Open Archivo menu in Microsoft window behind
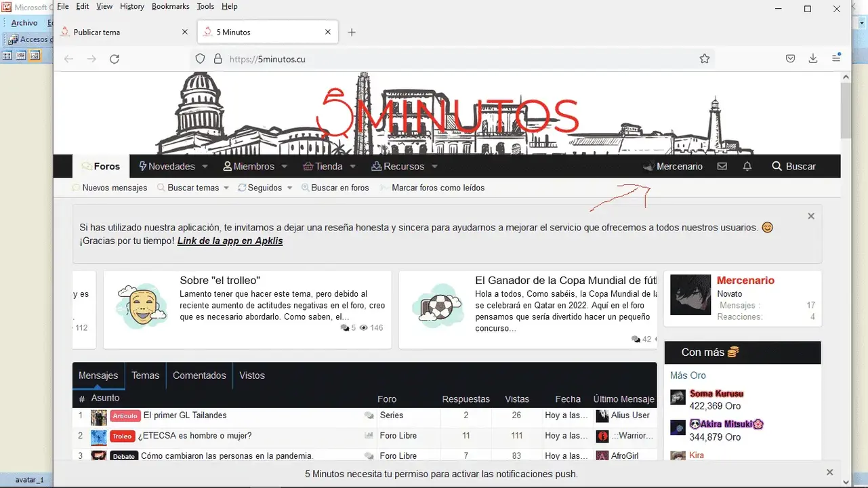Image resolution: width=868 pixels, height=488 pixels. click(24, 23)
